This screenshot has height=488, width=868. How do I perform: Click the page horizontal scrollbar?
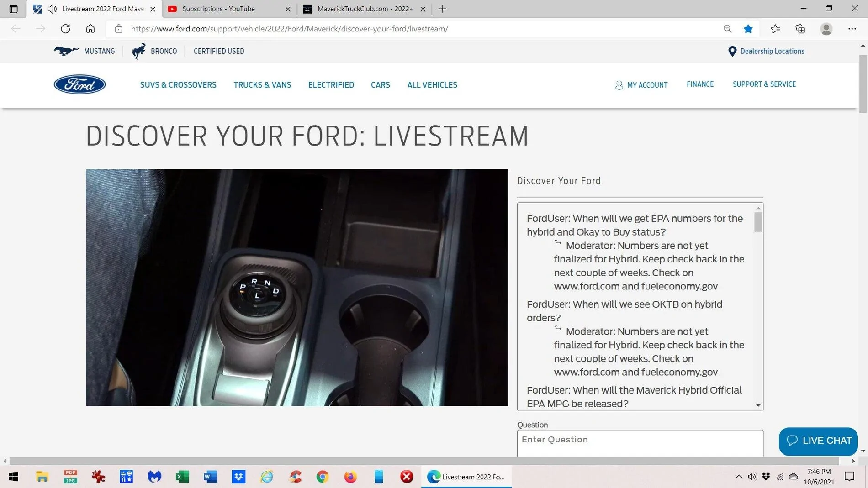[424, 461]
